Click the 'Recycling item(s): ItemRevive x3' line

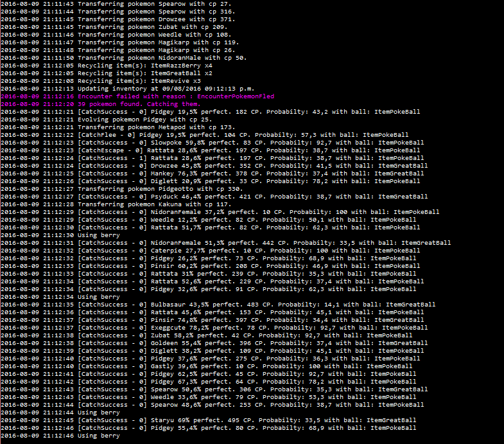pyautogui.click(x=101, y=81)
